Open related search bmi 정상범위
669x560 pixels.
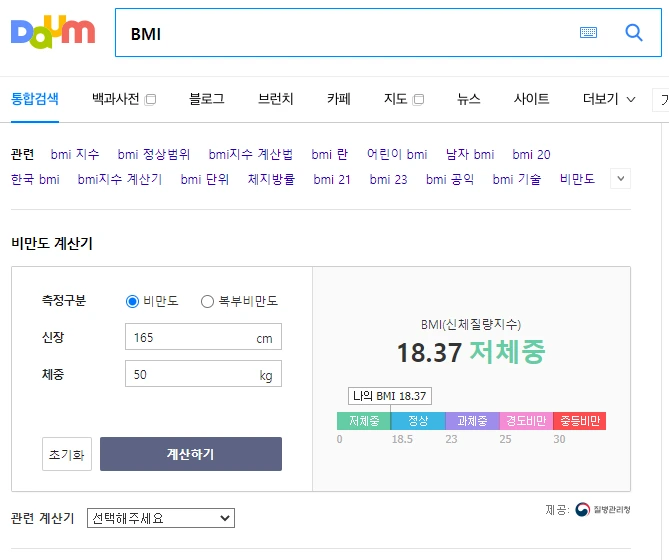[154, 154]
